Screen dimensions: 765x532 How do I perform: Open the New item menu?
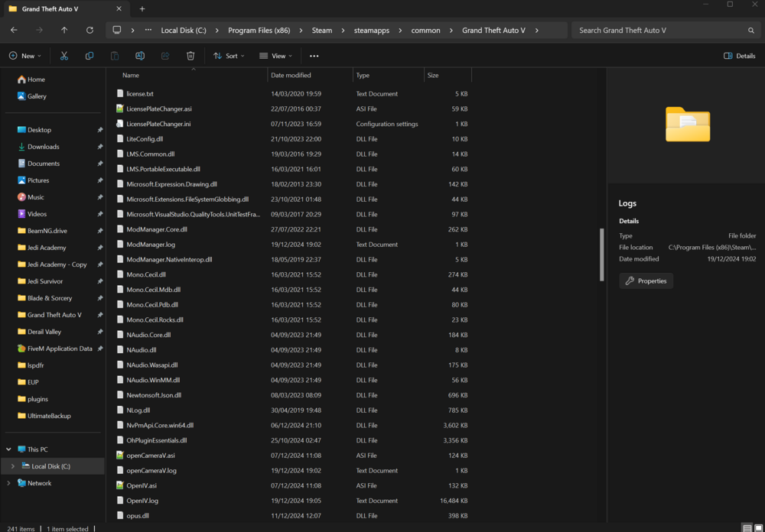click(x=24, y=55)
